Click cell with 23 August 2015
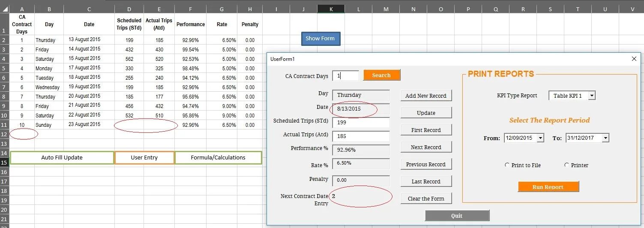Screen dimensions: 644x228 click(89, 125)
